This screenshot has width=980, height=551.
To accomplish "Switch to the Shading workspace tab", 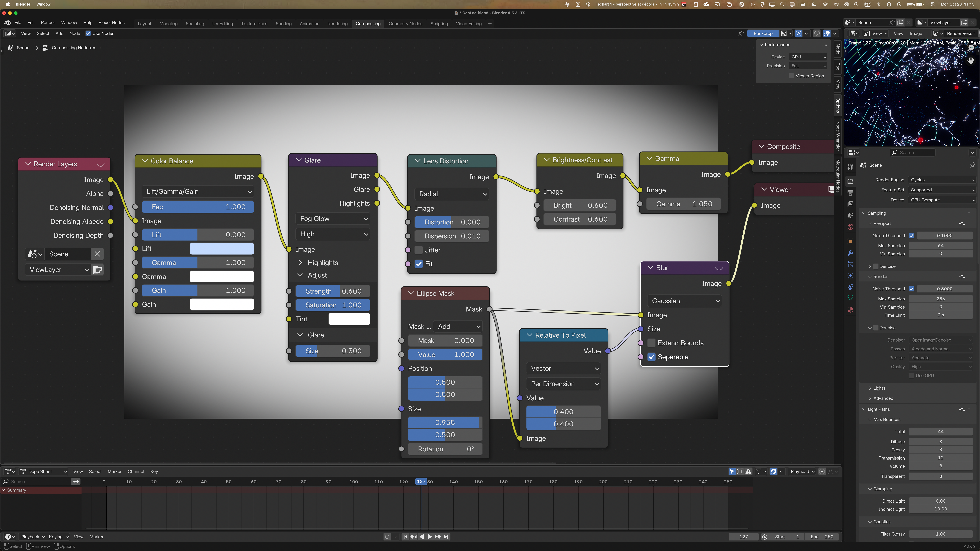I will (x=283, y=24).
